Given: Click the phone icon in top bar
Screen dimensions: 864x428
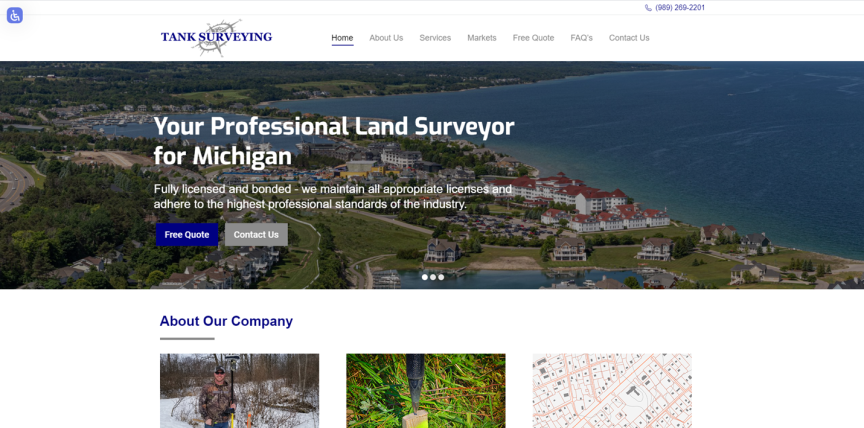Looking at the screenshot, I should pos(648,8).
